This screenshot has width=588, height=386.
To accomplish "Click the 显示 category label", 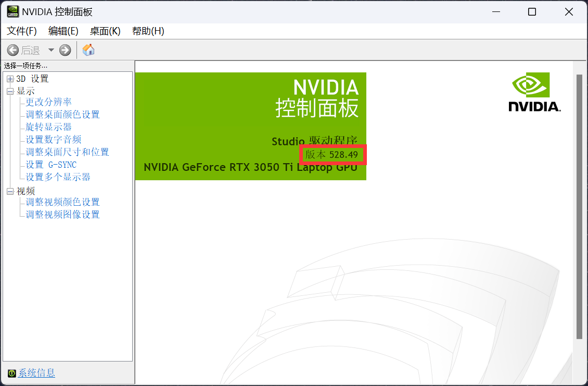I will [25, 91].
